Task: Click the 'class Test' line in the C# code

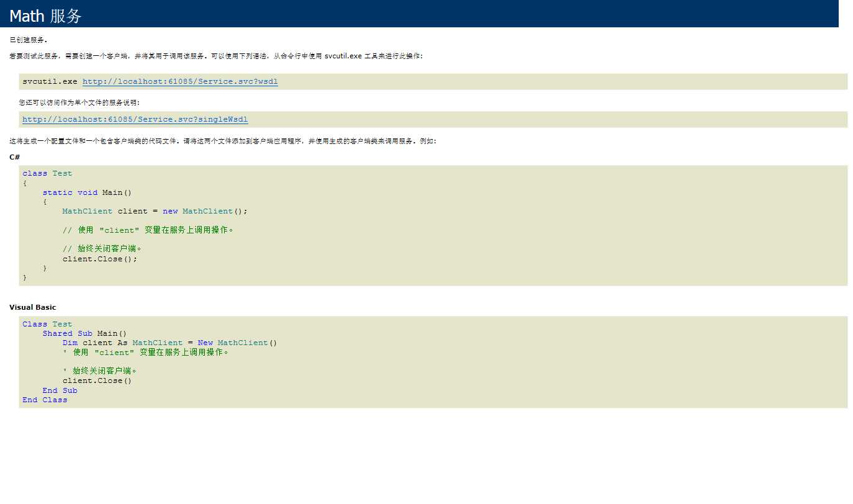Action: 47,173
